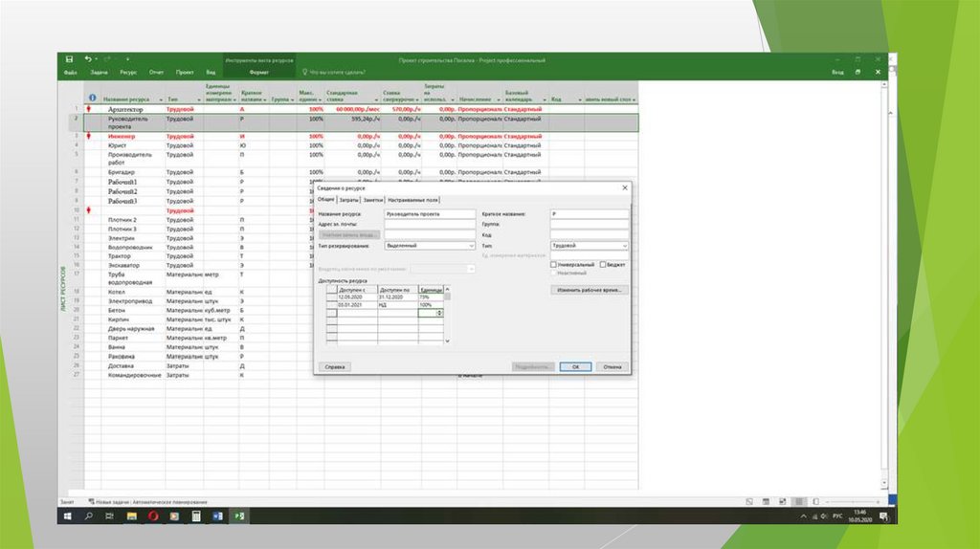
Task: Switch to the Затраты tab
Action: point(348,200)
